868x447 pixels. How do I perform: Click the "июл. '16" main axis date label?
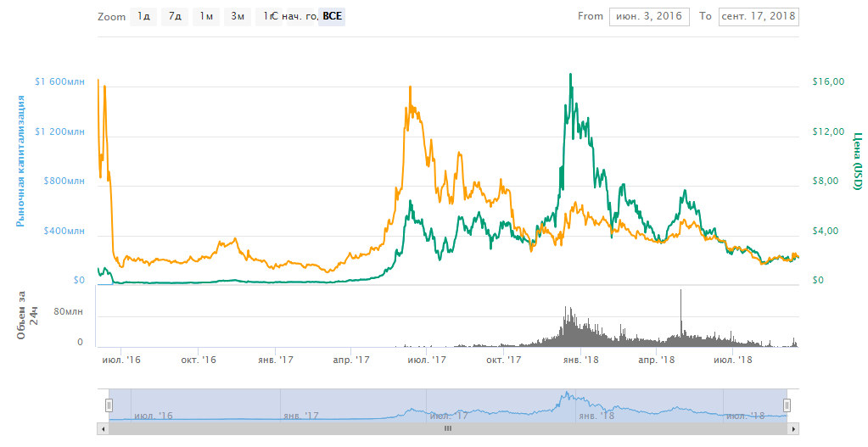122,360
